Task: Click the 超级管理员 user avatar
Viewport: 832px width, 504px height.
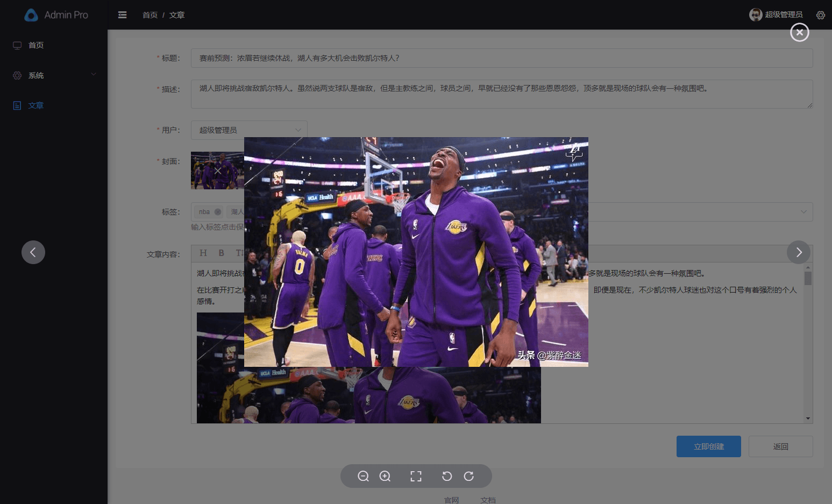Action: coord(756,15)
